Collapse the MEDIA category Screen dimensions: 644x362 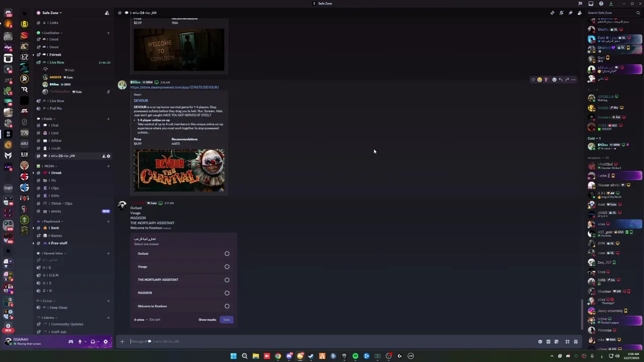(47, 166)
